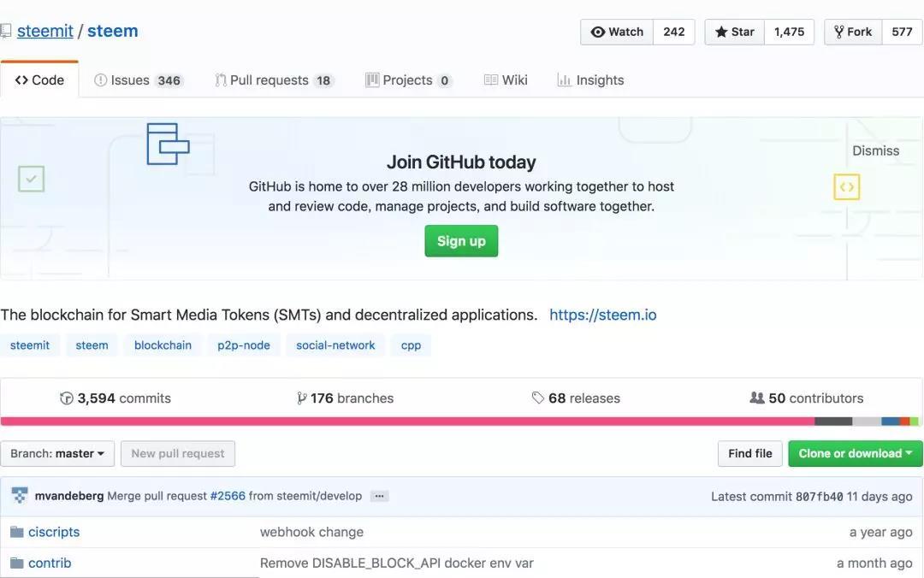Open the Pull requests tab
This screenshot has height=578, width=924.
point(275,80)
